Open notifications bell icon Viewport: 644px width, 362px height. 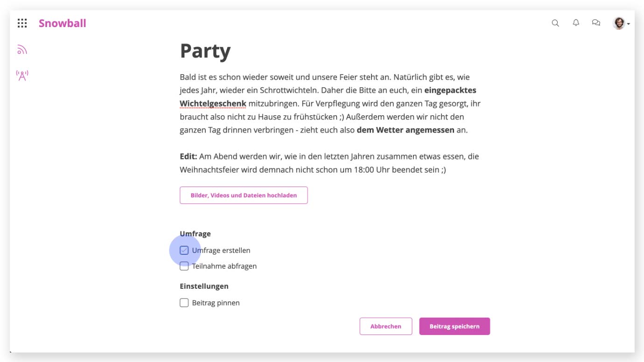(x=576, y=23)
